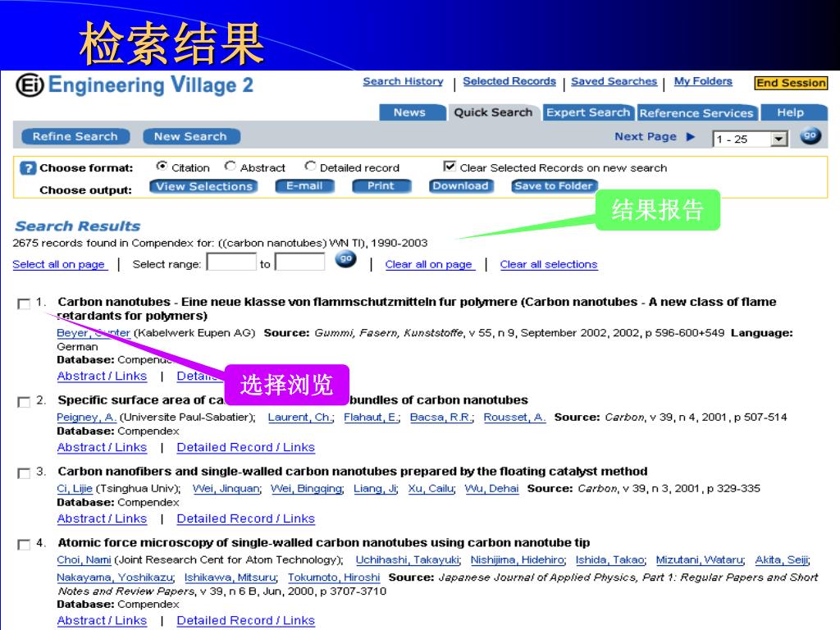Click the Select all on page link
840x630 pixels.
pos(59,264)
